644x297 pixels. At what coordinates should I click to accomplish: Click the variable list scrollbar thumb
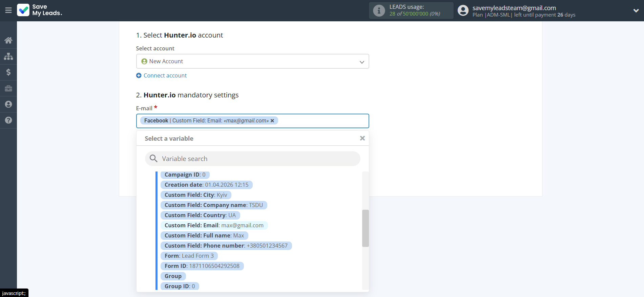[365, 228]
